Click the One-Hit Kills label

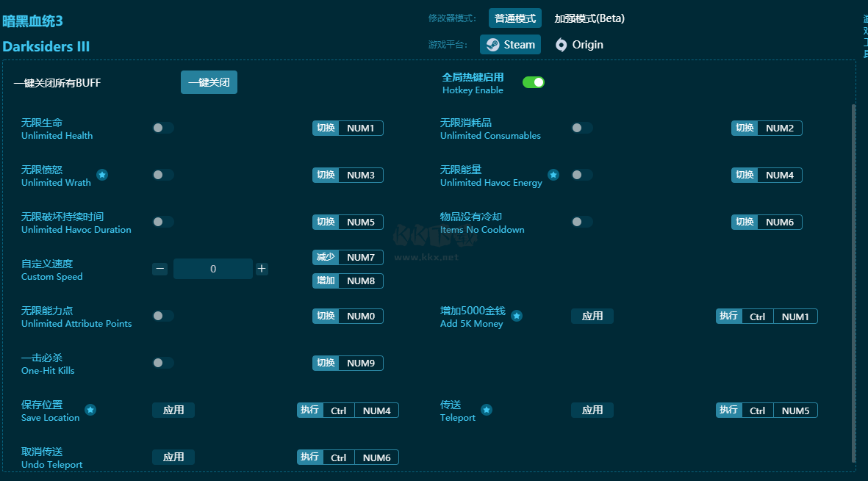click(x=48, y=370)
